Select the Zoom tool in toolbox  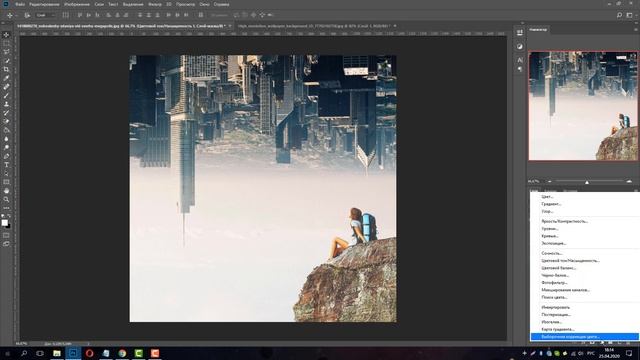(x=6, y=199)
